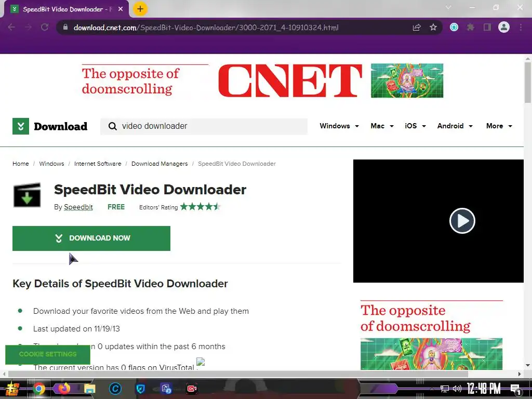Click the back navigation arrow
Image resolution: width=532 pixels, height=399 pixels.
click(x=11, y=27)
